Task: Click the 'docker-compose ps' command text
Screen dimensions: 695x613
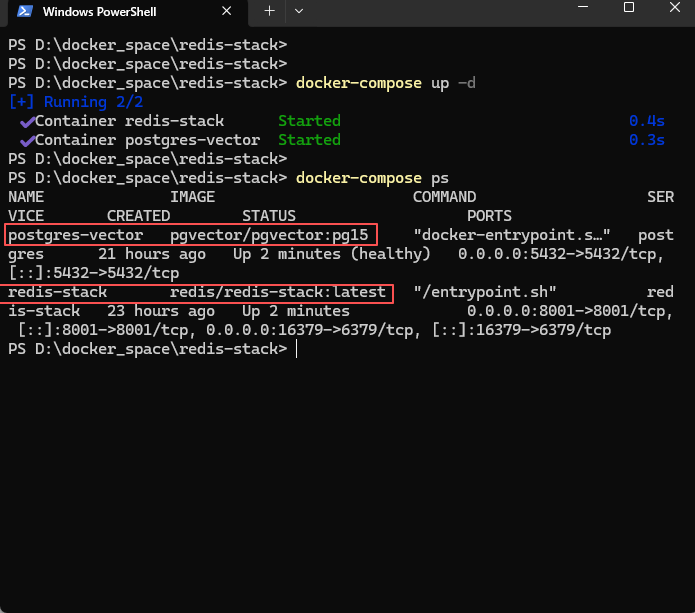Action: pos(372,178)
